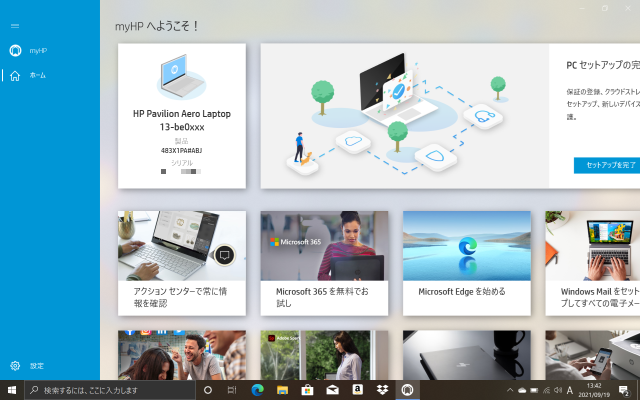
Task: Open Wi-Fi network icon in tray
Action: [546, 390]
